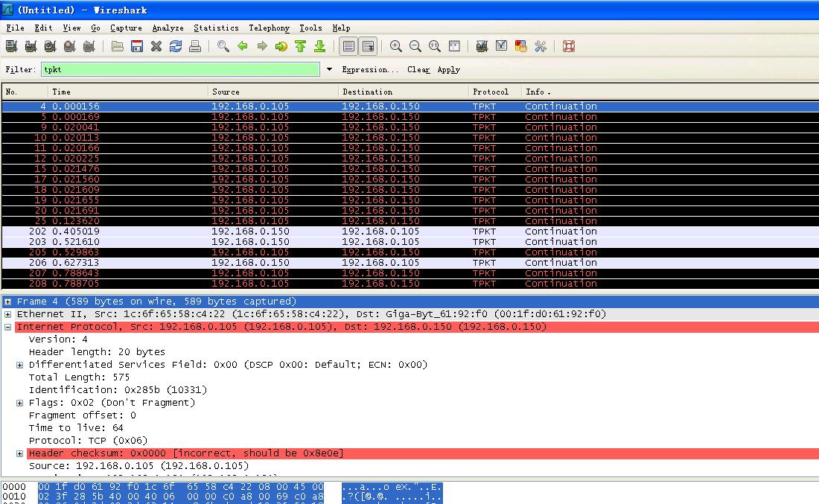819x504 pixels.
Task: Sort by the No. column header
Action: pos(25,92)
